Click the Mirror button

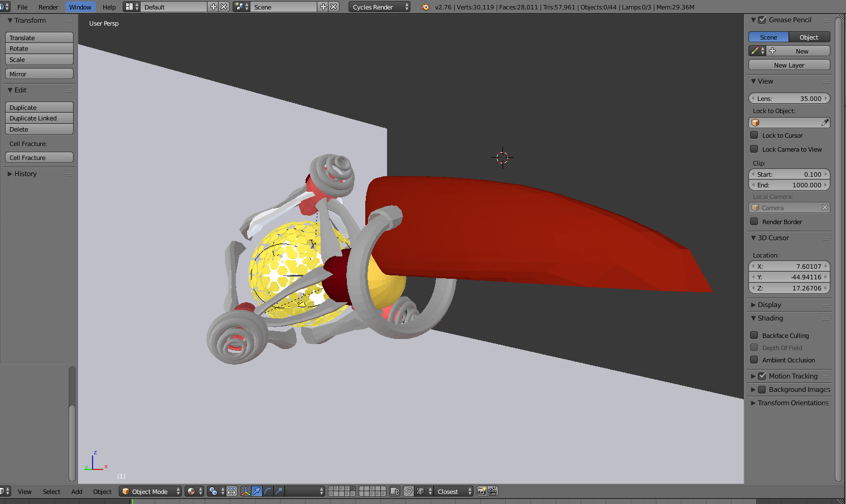(39, 74)
